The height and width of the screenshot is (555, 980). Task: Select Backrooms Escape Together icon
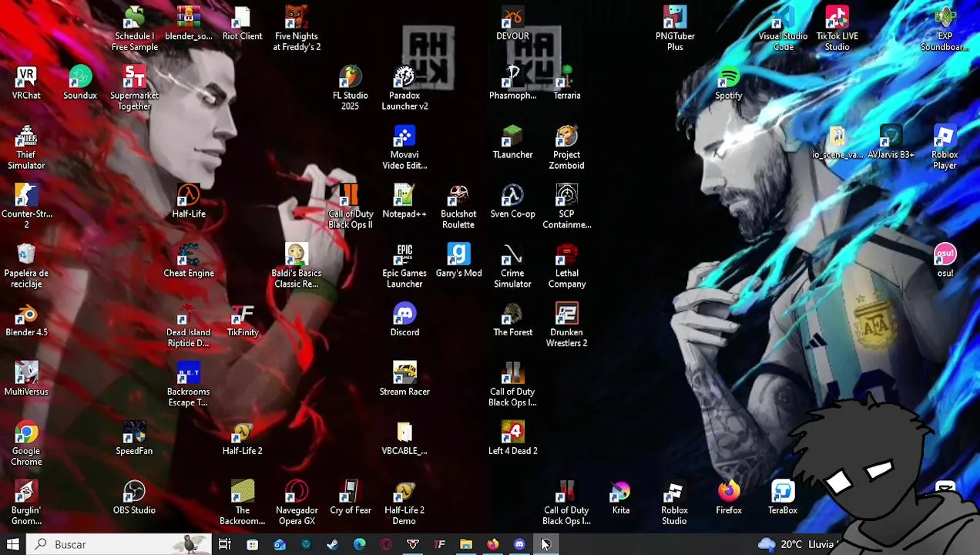[x=189, y=385]
